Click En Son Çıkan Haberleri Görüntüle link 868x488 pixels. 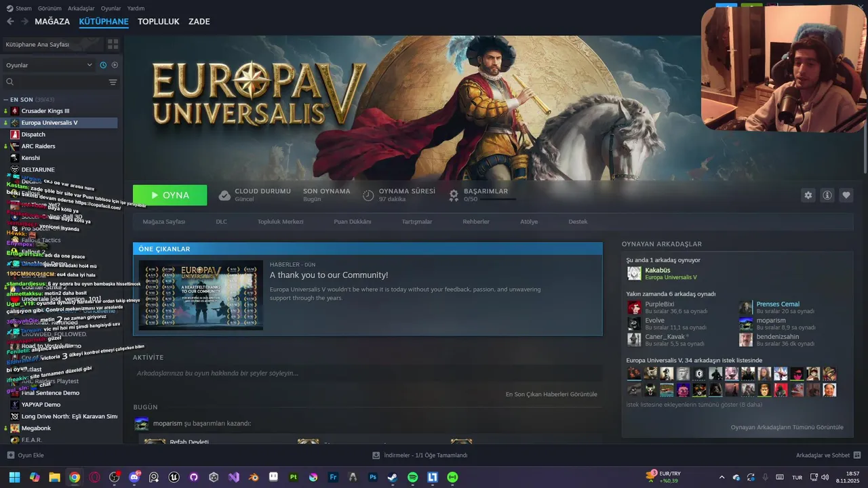[x=551, y=394]
